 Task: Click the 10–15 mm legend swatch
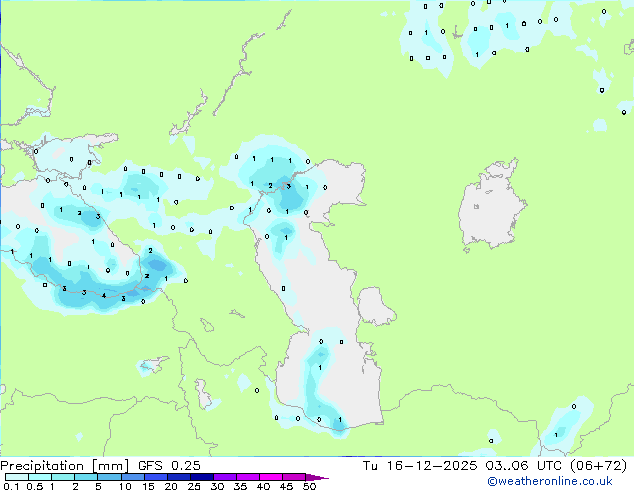tap(133, 477)
